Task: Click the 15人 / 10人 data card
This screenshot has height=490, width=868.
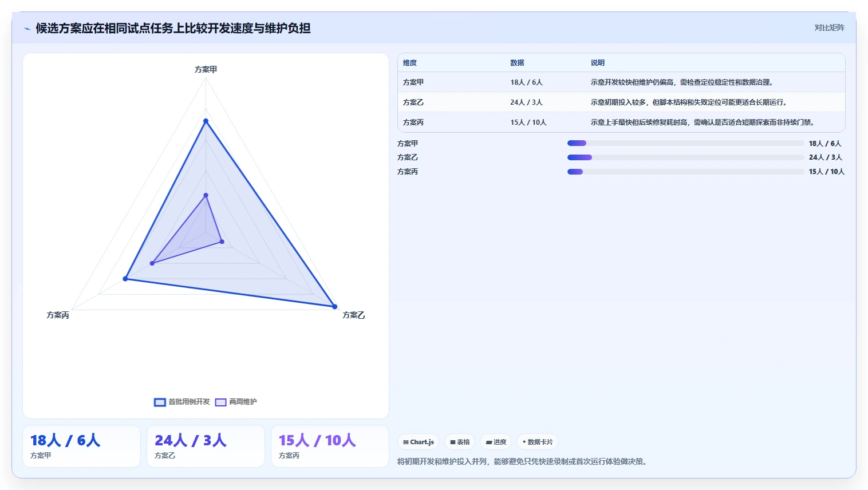Action: pos(330,446)
